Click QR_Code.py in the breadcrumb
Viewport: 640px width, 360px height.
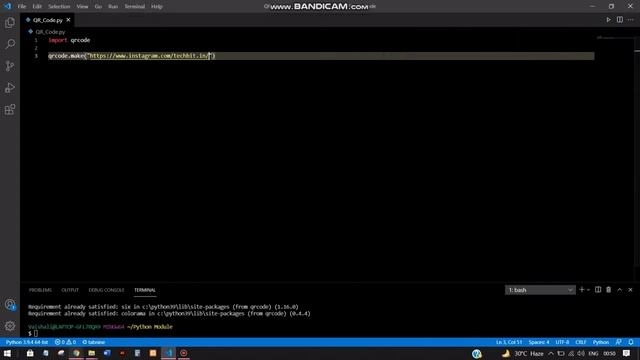[x=50, y=31]
